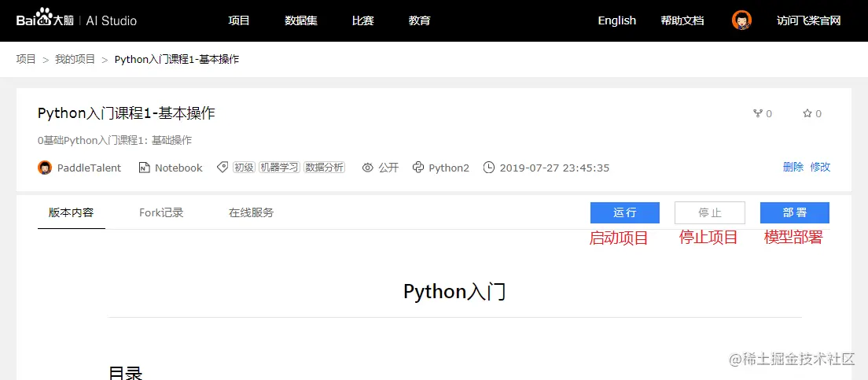
Task: Star the project with star icon
Action: (807, 113)
